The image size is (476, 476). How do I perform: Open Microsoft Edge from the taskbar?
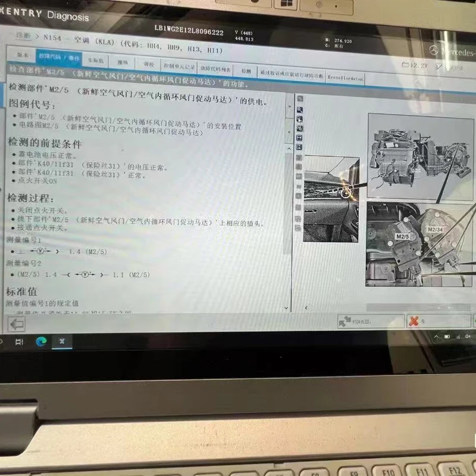pyautogui.click(x=41, y=342)
